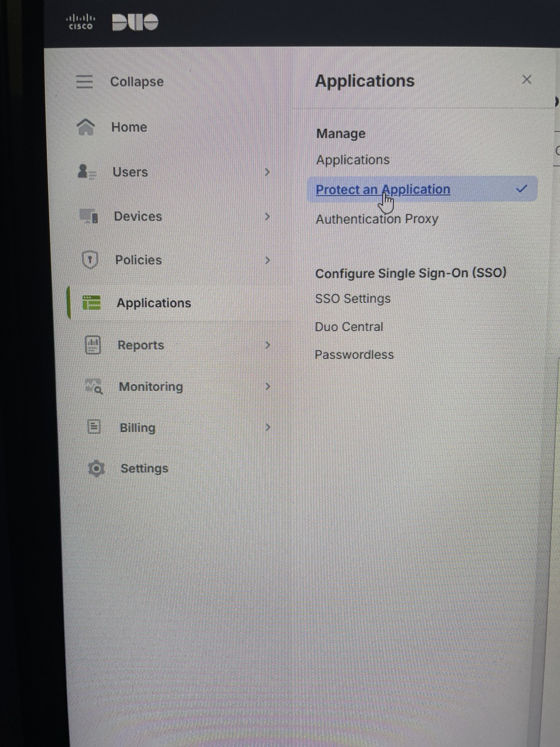
Task: Expand the Users submenu chevron
Action: pos(268,172)
